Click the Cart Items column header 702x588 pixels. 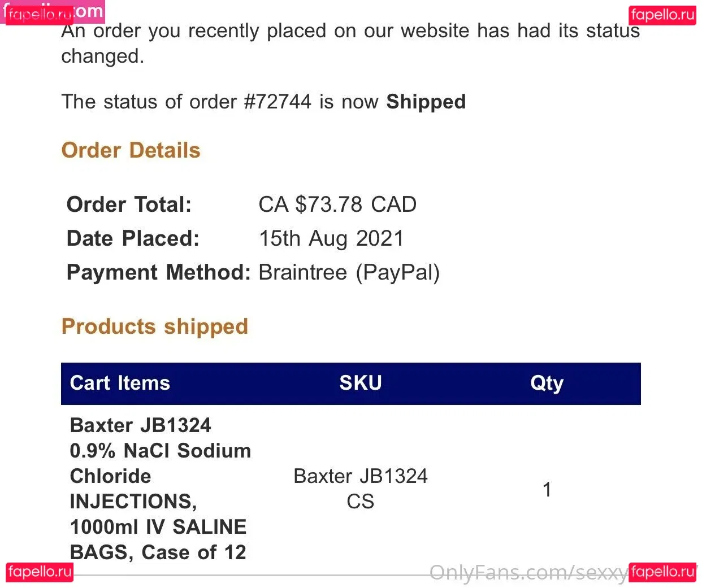pyautogui.click(x=120, y=383)
